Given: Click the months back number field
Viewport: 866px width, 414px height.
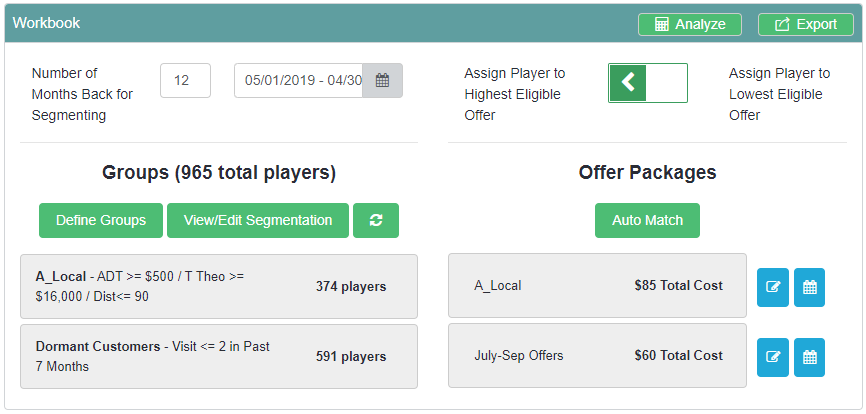Looking at the screenshot, I should click(185, 81).
